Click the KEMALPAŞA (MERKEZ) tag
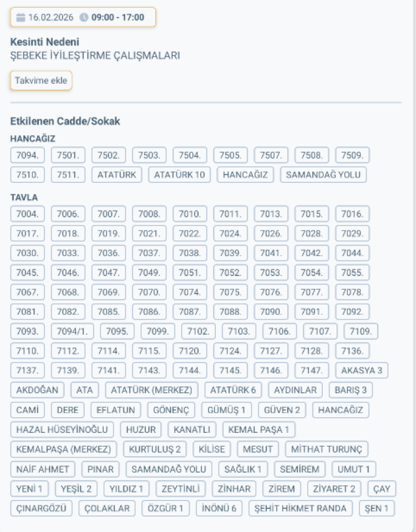 (x=63, y=449)
